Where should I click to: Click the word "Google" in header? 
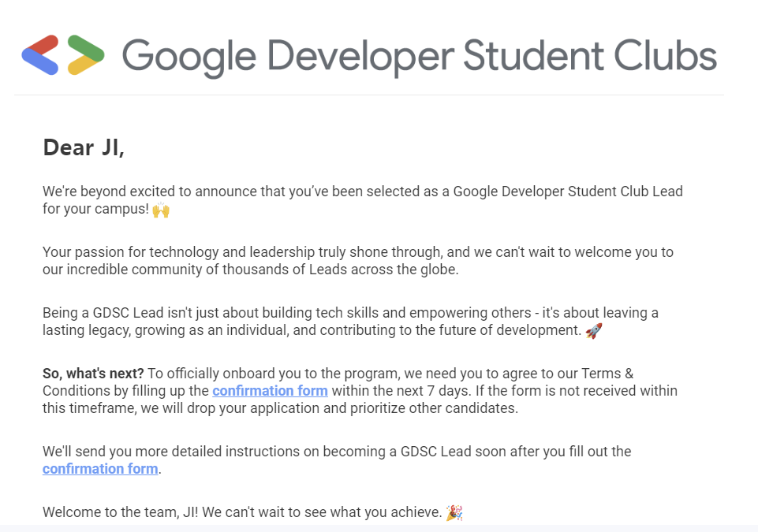pos(189,57)
